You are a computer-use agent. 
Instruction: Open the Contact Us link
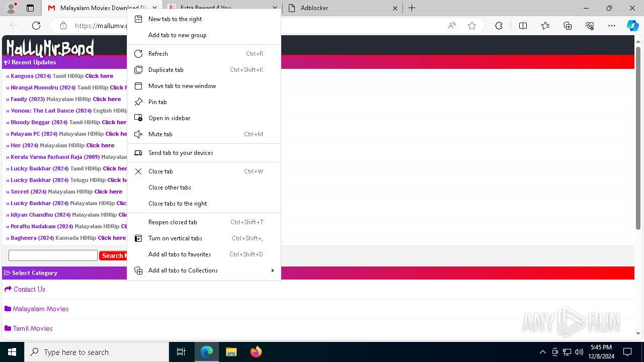tap(29, 289)
